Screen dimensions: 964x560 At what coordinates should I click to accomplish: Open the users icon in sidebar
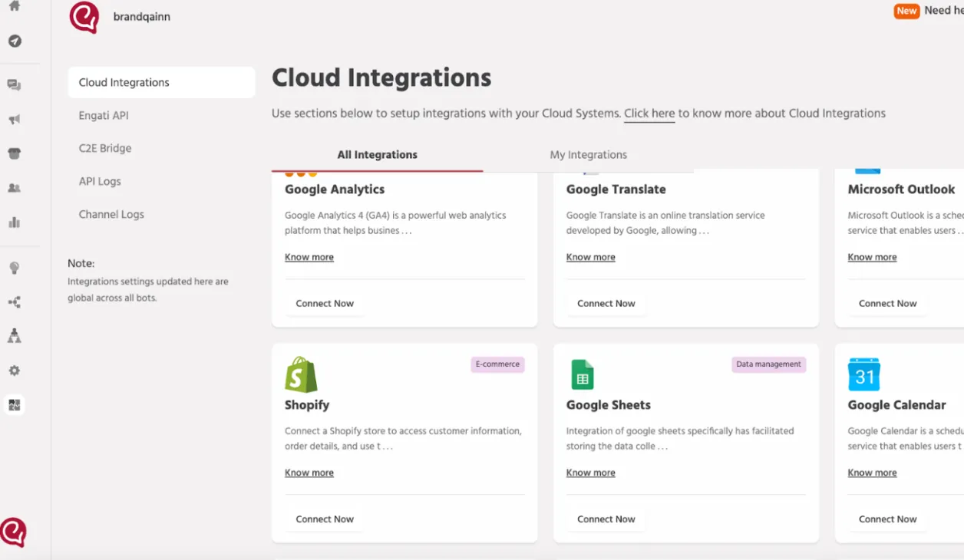click(x=14, y=188)
